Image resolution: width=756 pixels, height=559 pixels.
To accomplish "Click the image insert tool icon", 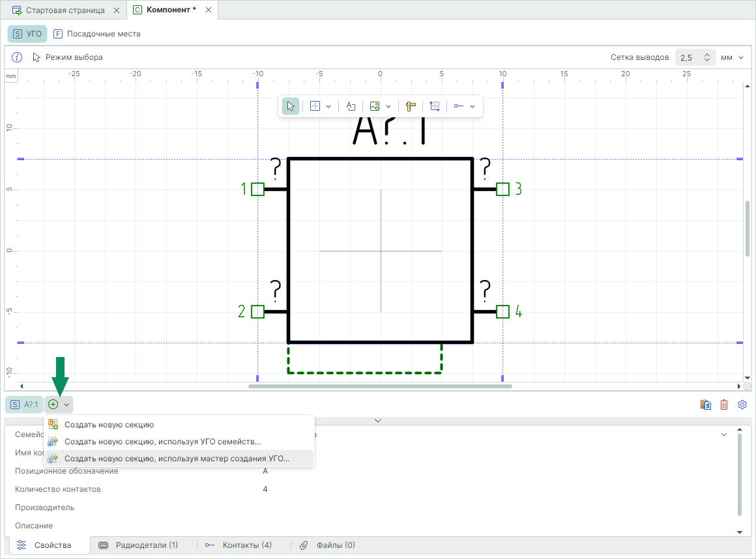I will pos(375,106).
